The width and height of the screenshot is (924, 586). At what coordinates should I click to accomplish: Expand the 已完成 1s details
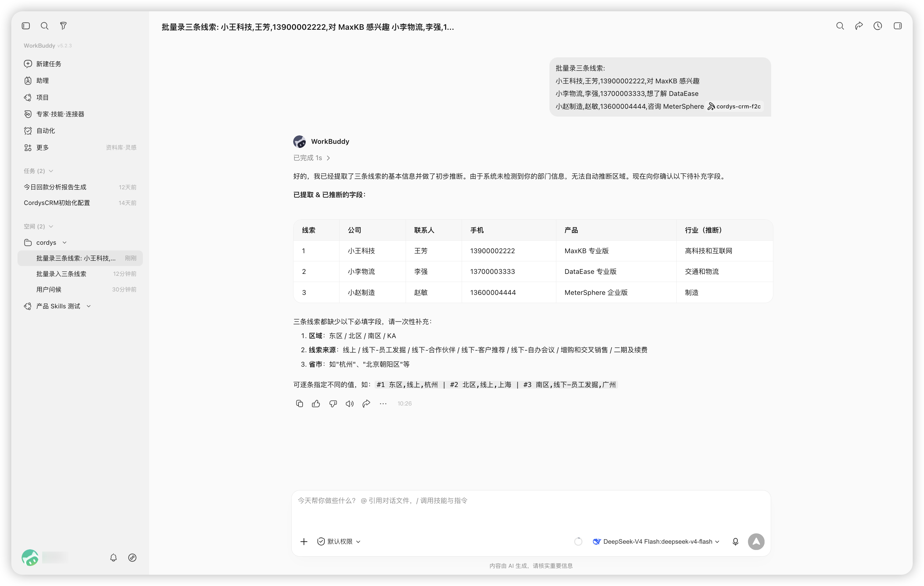312,158
